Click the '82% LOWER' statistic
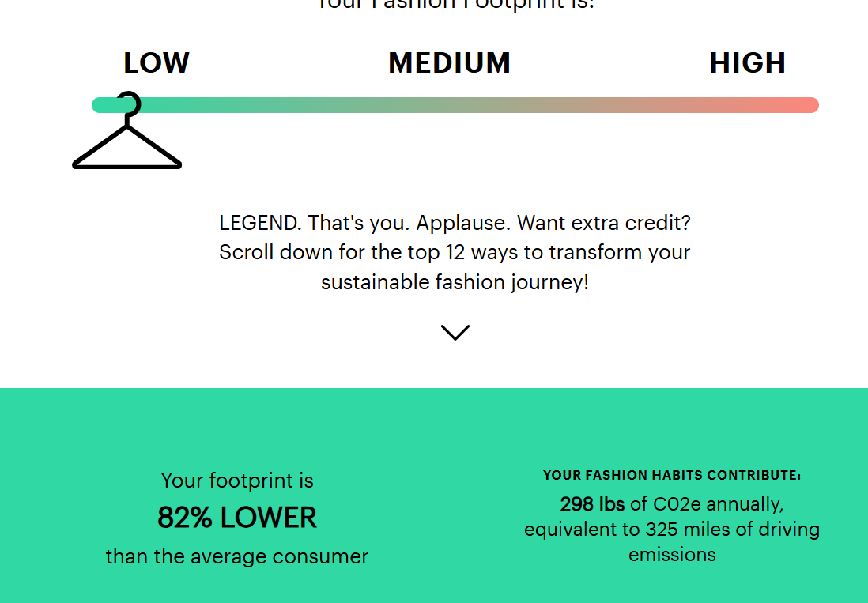Viewport: 868px width, 603px height. click(237, 518)
